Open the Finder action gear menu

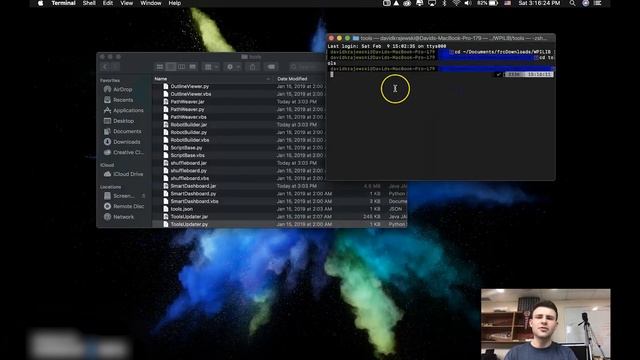pyautogui.click(x=233, y=67)
